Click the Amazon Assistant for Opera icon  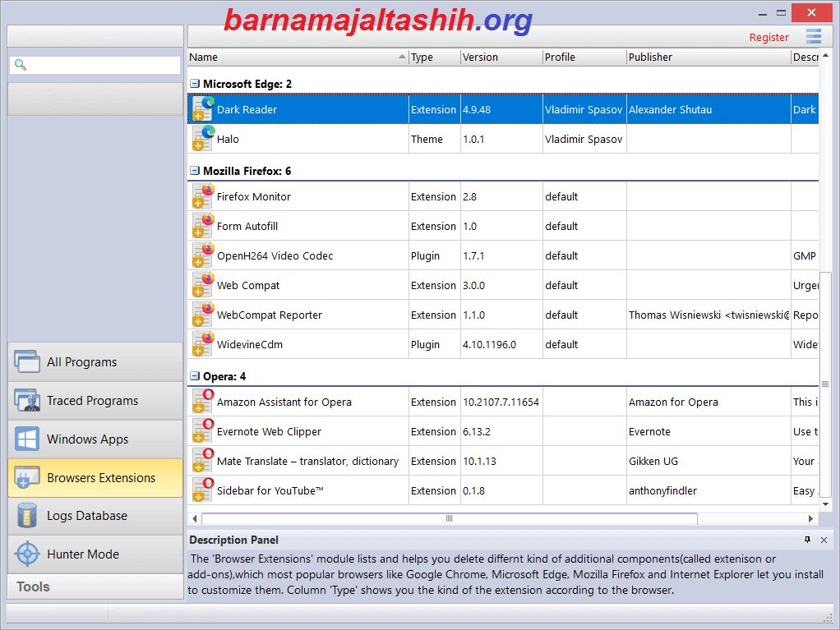pyautogui.click(x=203, y=401)
